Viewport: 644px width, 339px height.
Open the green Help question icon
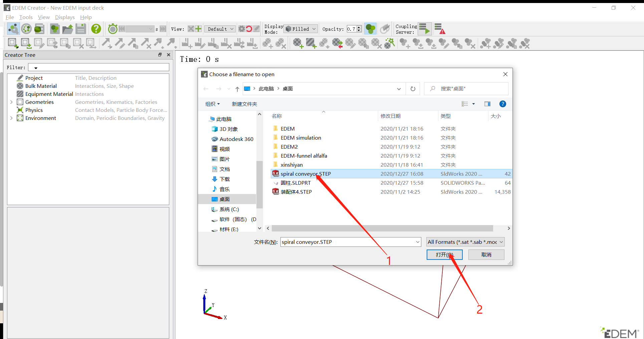[96, 29]
